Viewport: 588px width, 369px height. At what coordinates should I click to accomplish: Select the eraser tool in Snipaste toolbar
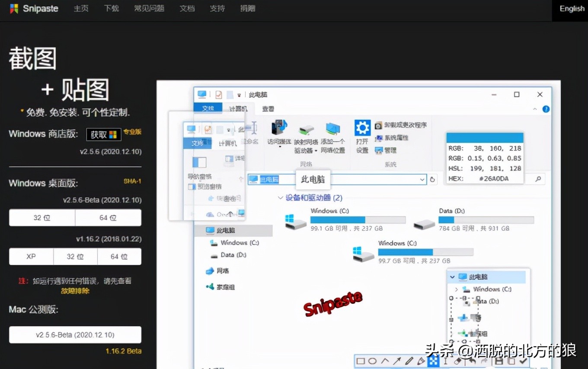tap(458, 361)
